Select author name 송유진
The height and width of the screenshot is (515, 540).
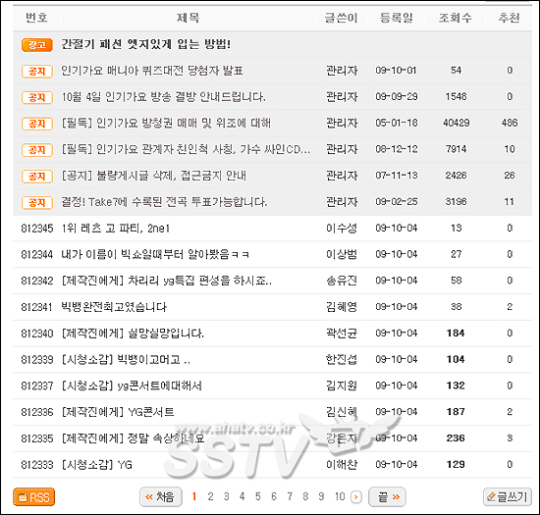click(342, 280)
